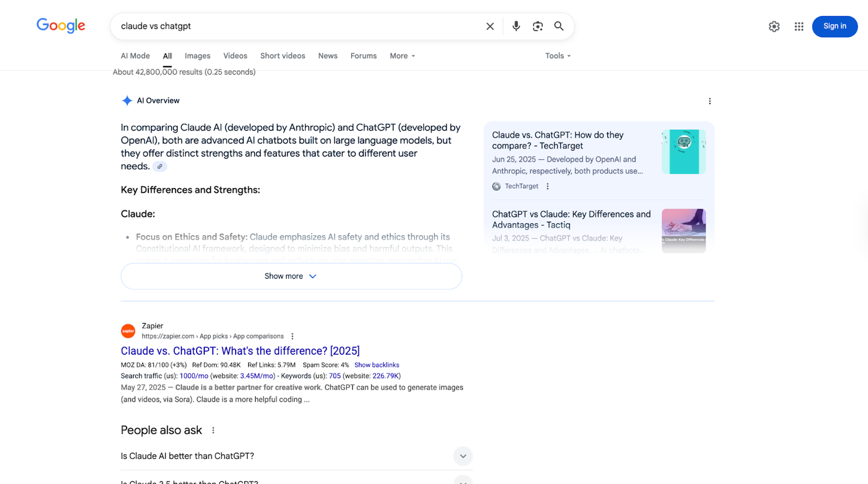The height and width of the screenshot is (484, 868).
Task: Open the Google apps grid
Action: tap(799, 26)
